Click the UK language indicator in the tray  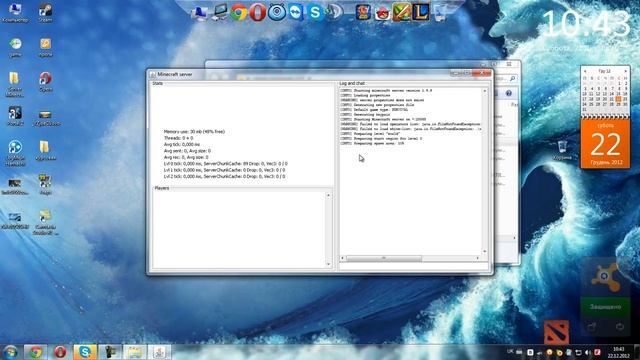point(510,351)
